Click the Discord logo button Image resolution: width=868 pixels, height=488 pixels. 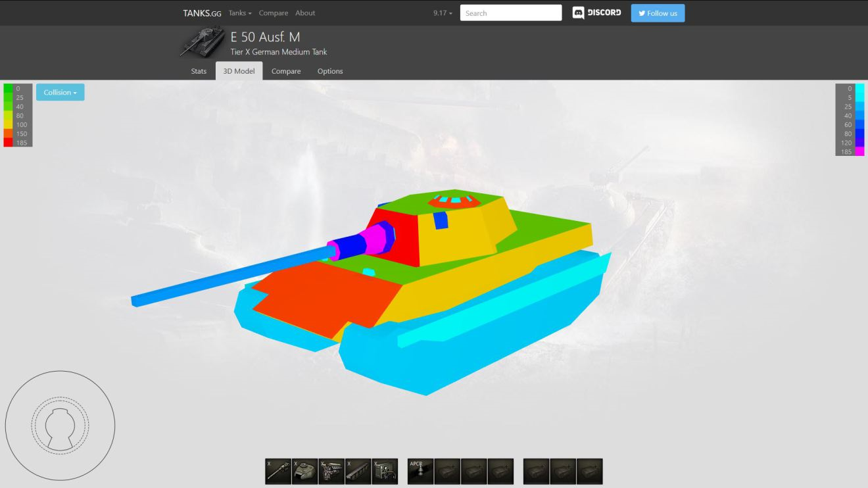tap(596, 13)
